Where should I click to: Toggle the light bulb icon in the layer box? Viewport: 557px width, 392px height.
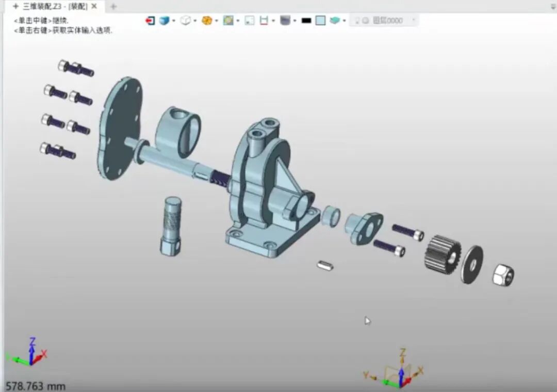357,21
